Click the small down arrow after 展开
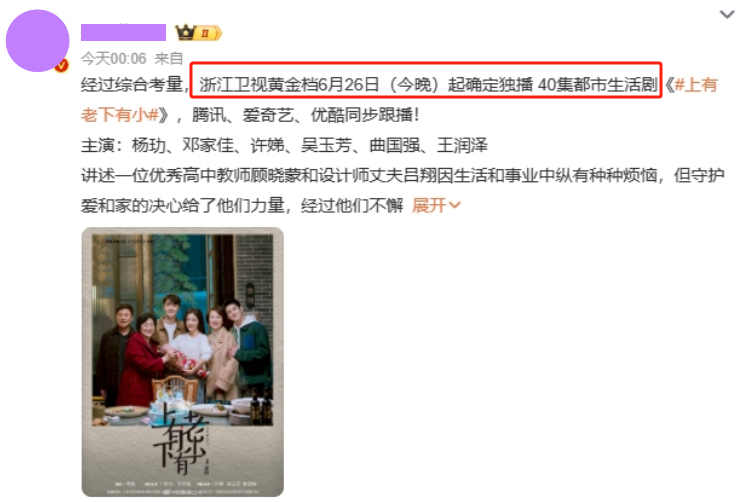The image size is (745, 502). [455, 205]
